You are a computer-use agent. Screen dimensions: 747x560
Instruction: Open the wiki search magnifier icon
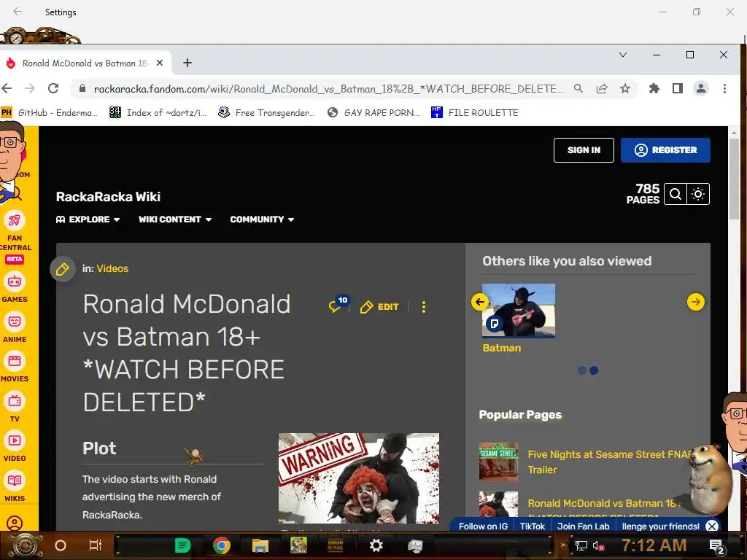click(x=675, y=194)
